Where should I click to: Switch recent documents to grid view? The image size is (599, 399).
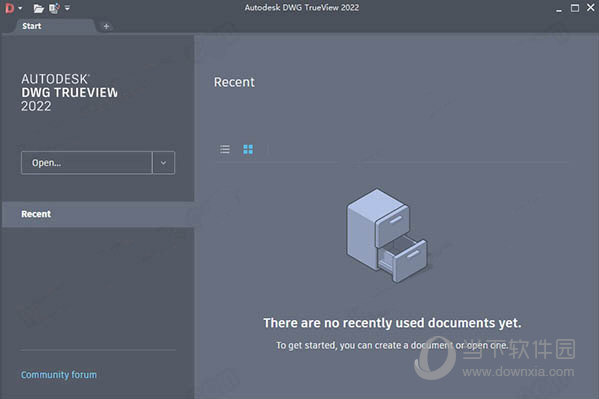pos(248,149)
